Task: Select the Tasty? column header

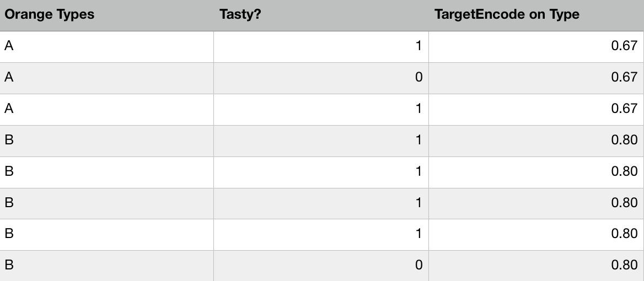Action: point(240,15)
